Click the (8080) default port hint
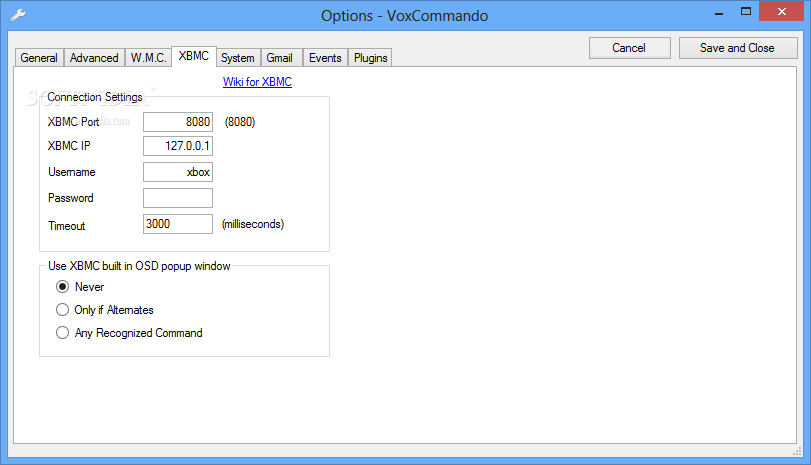 click(240, 122)
